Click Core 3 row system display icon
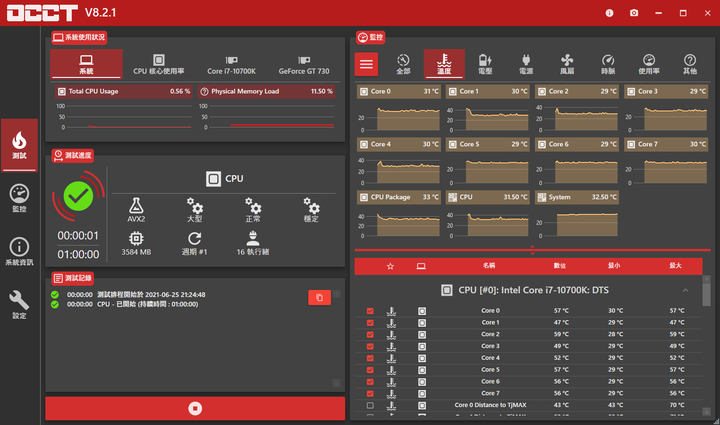The image size is (720, 425). (422, 347)
